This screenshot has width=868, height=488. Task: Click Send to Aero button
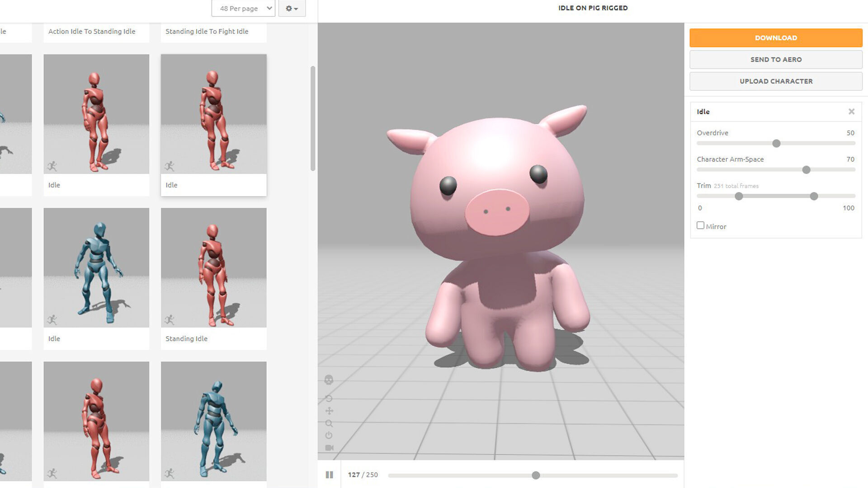pyautogui.click(x=776, y=60)
